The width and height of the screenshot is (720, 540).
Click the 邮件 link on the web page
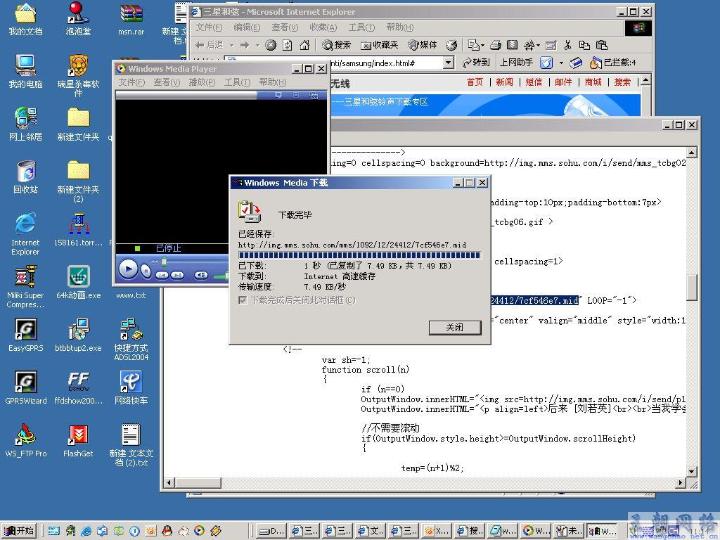[x=563, y=82]
